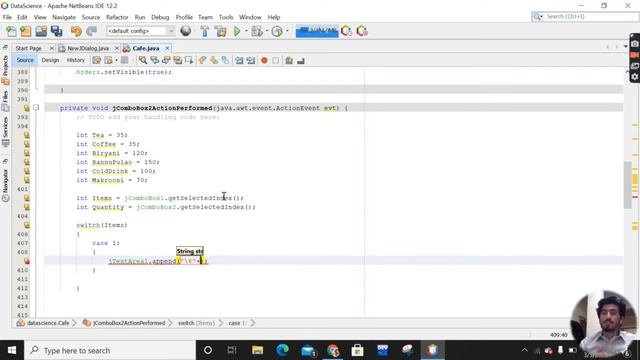640x360 pixels.
Task: Click the New File toolbar icon
Action: click(11, 31)
